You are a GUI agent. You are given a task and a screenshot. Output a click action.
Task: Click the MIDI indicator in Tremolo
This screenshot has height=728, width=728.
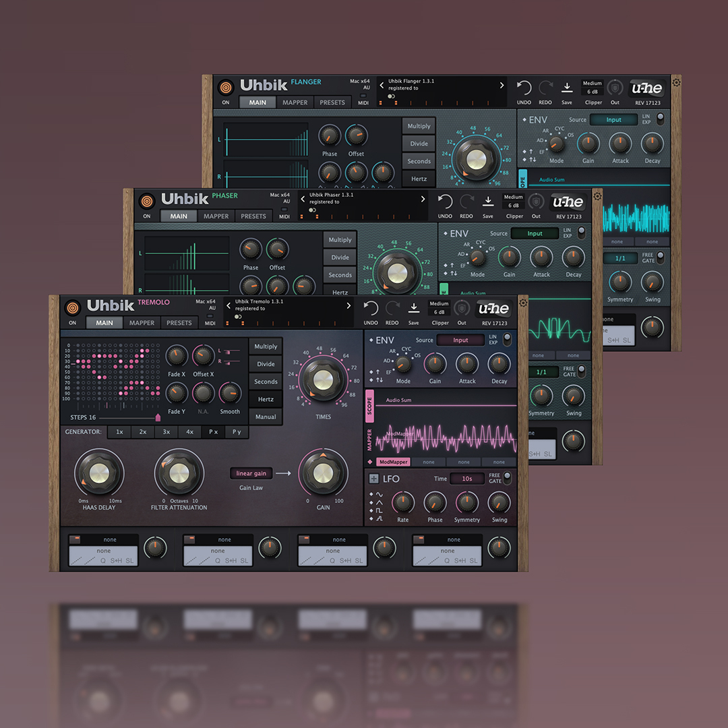tap(210, 316)
